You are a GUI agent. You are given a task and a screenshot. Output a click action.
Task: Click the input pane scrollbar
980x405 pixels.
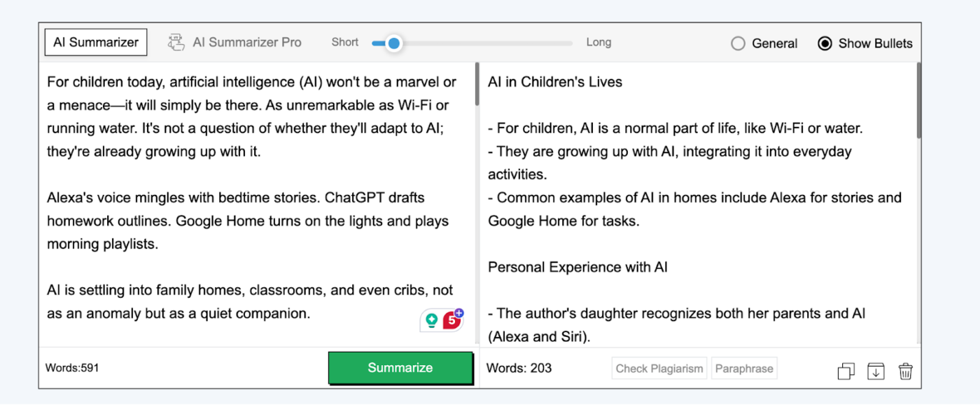point(477,84)
